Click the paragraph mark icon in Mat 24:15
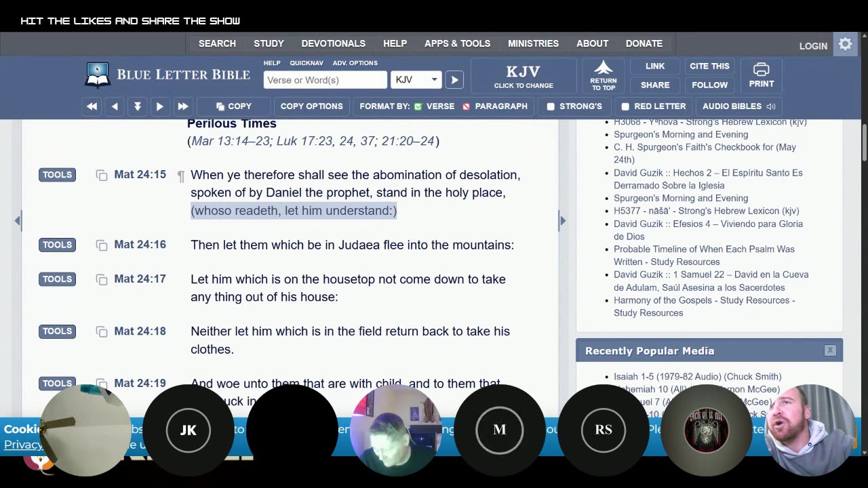The image size is (868, 488). 180,176
